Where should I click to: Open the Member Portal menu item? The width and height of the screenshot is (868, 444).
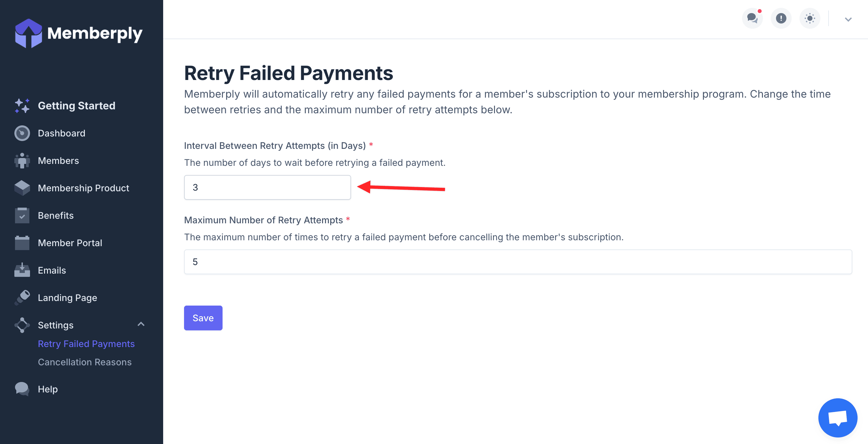click(70, 243)
